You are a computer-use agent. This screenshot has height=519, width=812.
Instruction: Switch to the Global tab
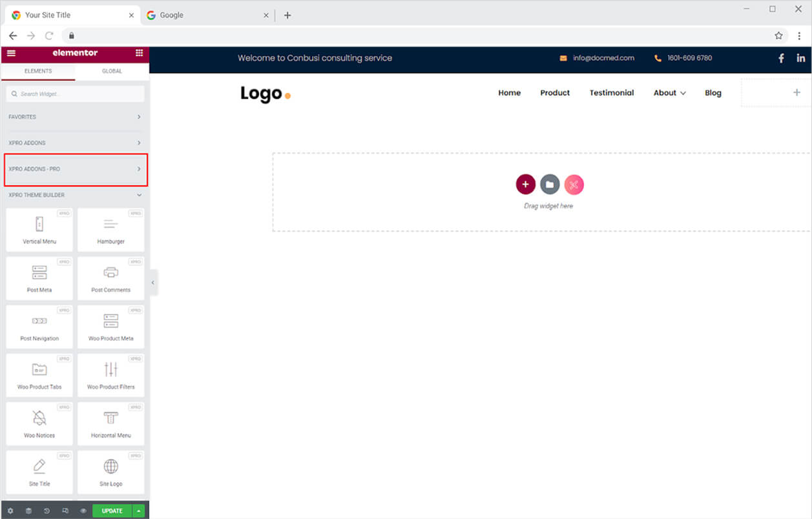click(112, 71)
